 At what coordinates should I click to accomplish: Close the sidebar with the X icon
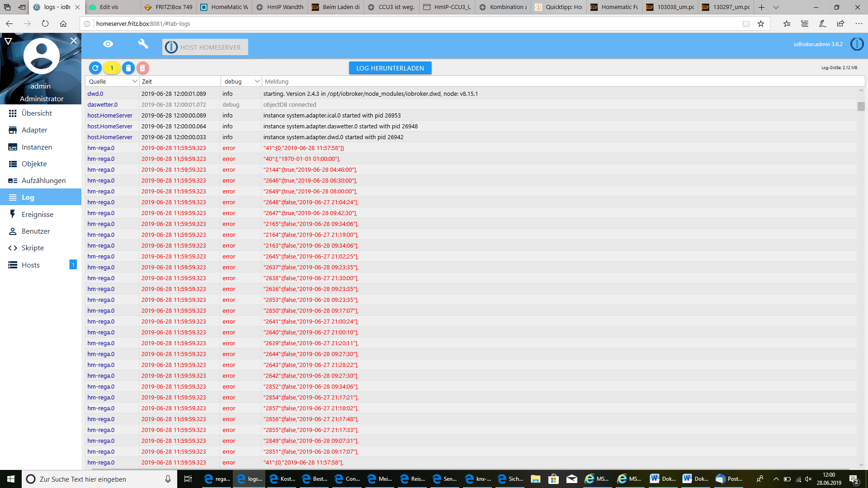[74, 41]
